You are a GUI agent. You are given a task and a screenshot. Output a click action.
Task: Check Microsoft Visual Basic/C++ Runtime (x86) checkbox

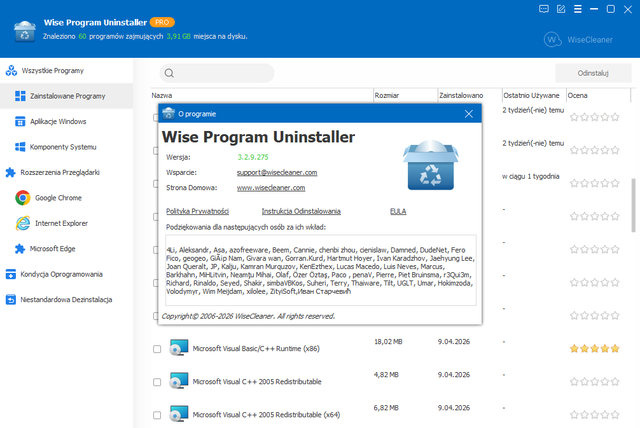click(157, 349)
